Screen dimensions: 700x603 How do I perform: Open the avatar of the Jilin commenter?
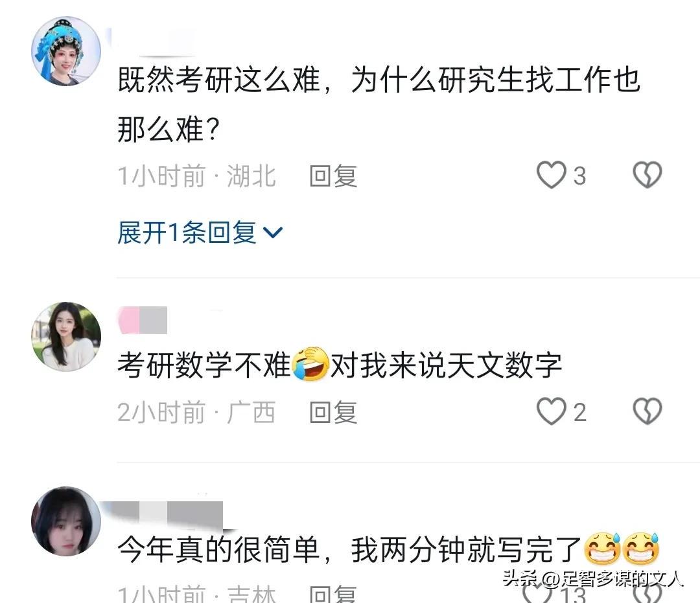click(x=66, y=521)
